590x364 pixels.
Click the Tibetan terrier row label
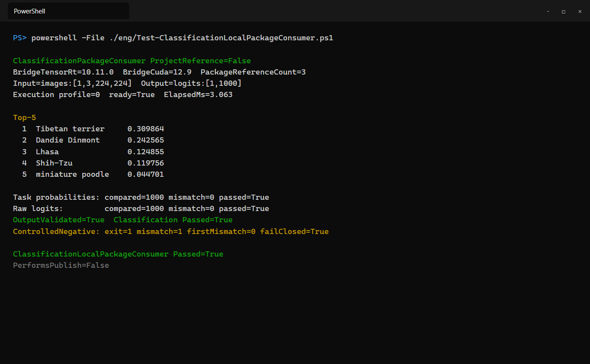[x=70, y=129]
